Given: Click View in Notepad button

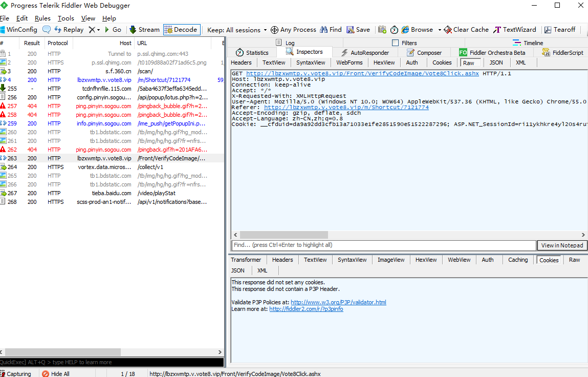Looking at the screenshot, I should [x=562, y=245].
